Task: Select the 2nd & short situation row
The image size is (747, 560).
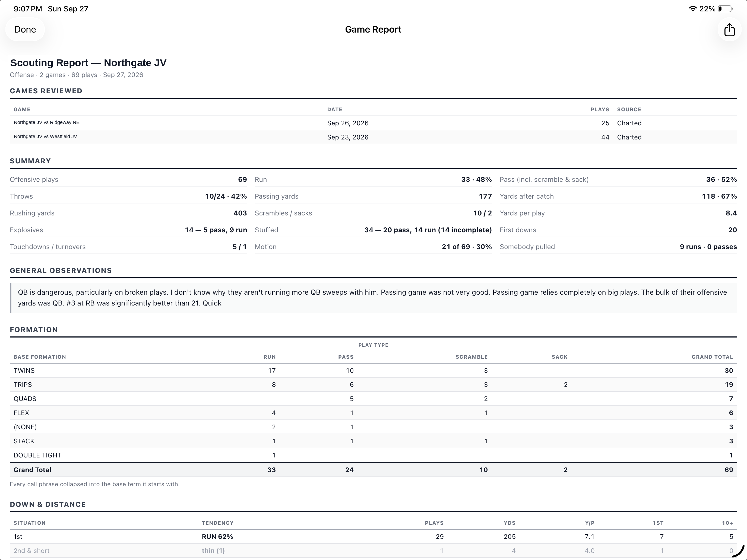Action: click(373, 551)
